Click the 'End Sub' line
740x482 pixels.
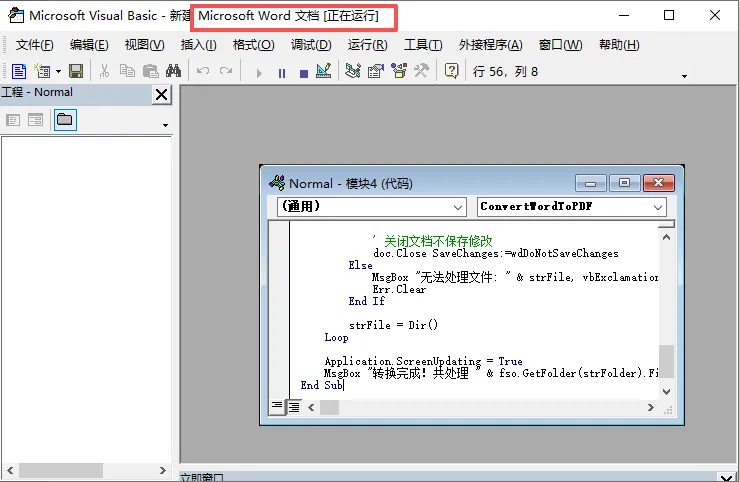tap(321, 385)
